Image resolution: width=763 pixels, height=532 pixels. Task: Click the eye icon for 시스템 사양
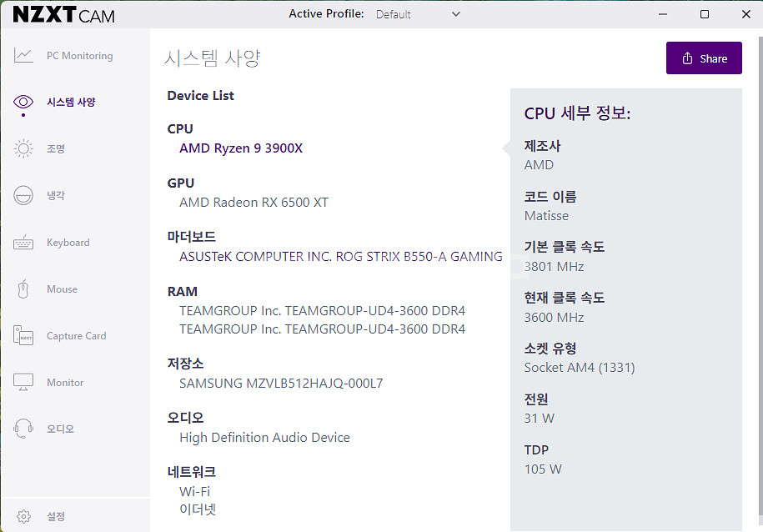(x=23, y=102)
